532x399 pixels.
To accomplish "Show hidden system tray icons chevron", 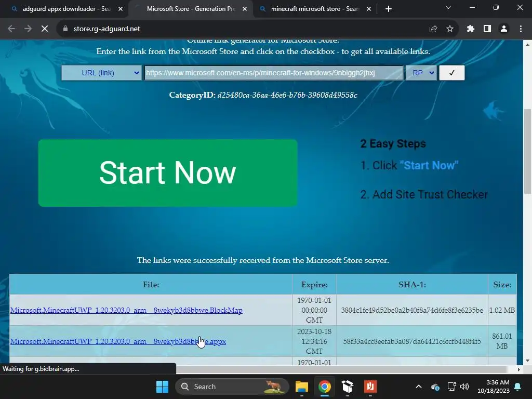I will click(x=419, y=387).
